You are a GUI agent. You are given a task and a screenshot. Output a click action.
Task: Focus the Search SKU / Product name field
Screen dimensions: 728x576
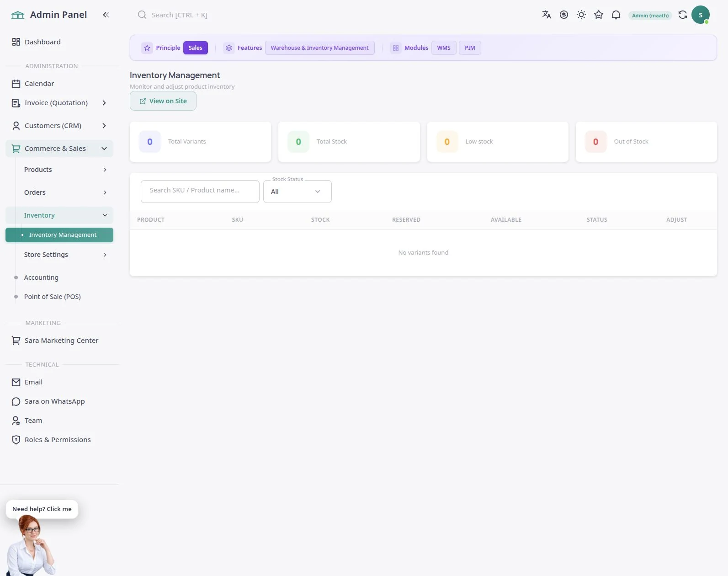point(200,192)
